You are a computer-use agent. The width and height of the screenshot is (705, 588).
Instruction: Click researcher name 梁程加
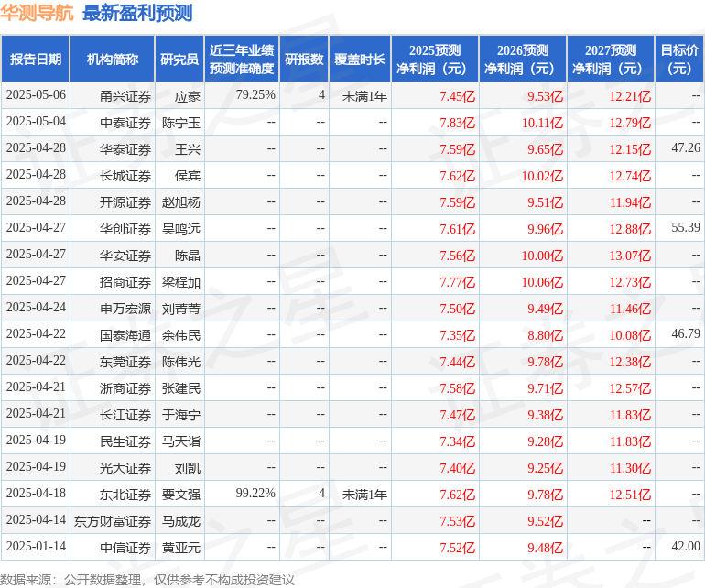pos(181,282)
